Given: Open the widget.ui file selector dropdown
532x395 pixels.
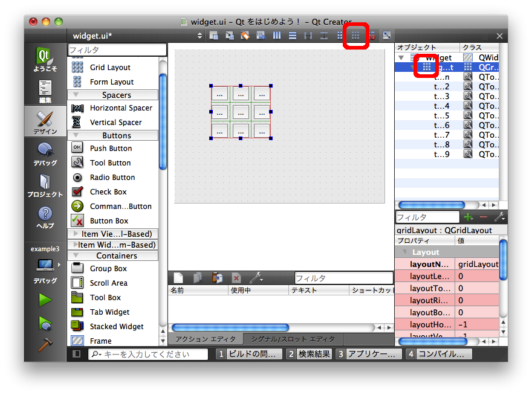Looking at the screenshot, I should [200, 36].
